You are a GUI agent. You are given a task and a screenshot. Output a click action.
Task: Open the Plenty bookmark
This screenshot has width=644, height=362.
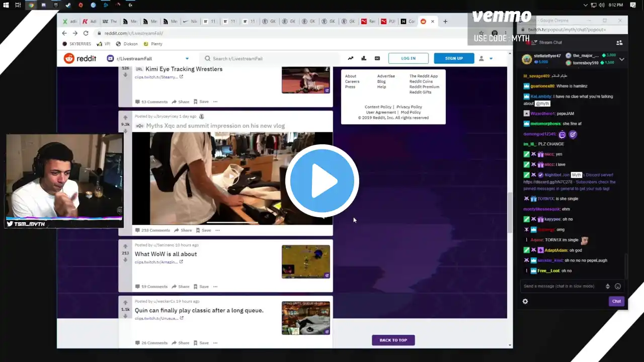point(153,44)
